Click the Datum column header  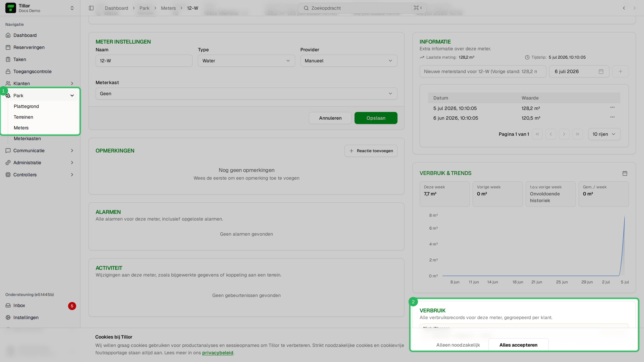441,98
